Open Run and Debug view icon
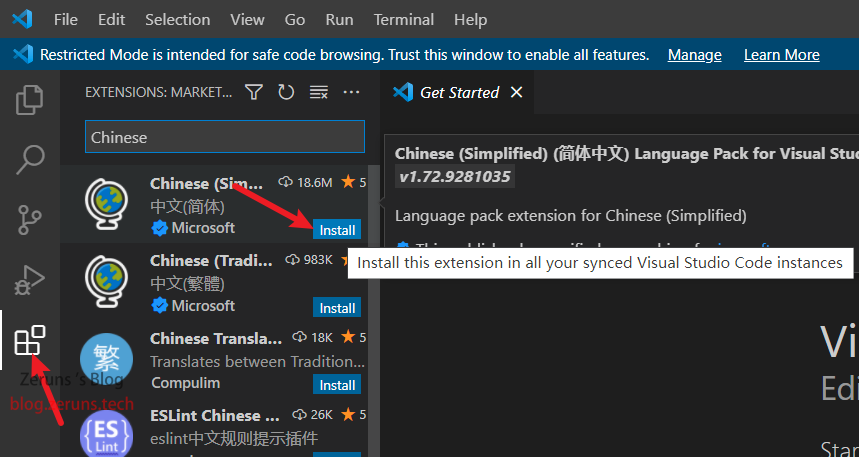Image resolution: width=859 pixels, height=457 pixels. click(30, 278)
